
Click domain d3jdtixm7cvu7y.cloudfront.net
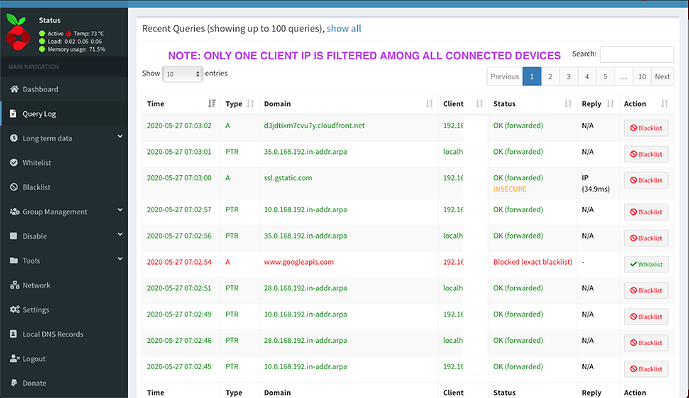click(x=314, y=126)
